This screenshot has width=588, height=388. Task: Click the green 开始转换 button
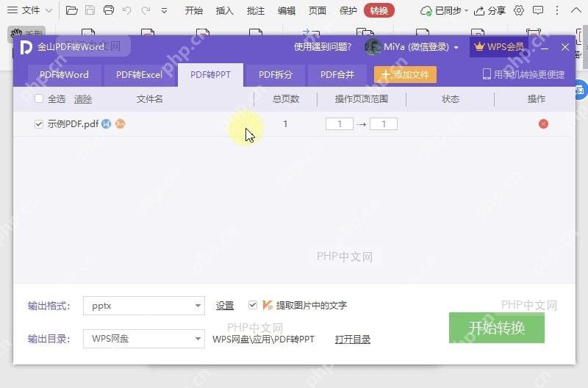click(497, 328)
